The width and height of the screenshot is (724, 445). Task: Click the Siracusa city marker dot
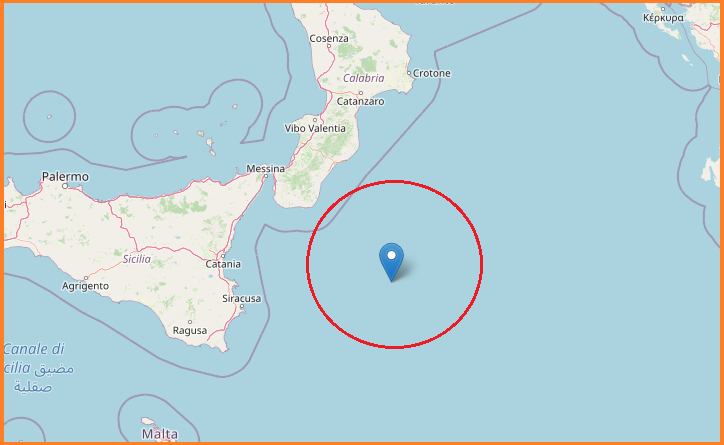(x=242, y=306)
